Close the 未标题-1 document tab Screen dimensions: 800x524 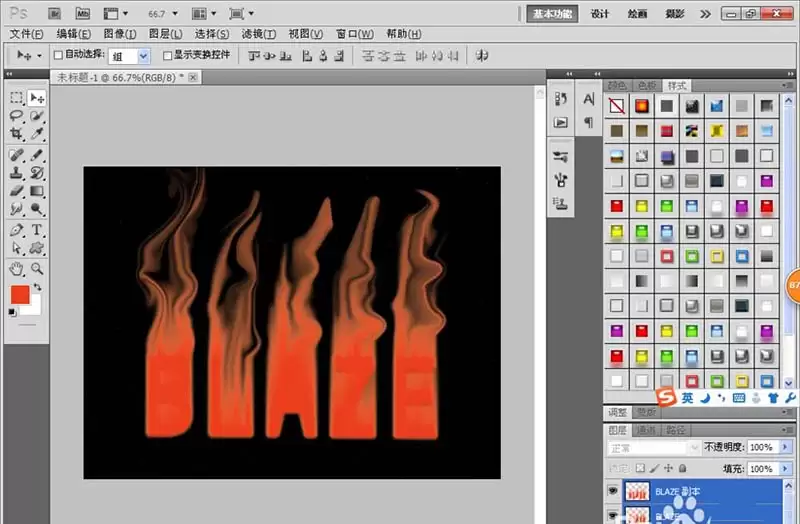[x=193, y=77]
